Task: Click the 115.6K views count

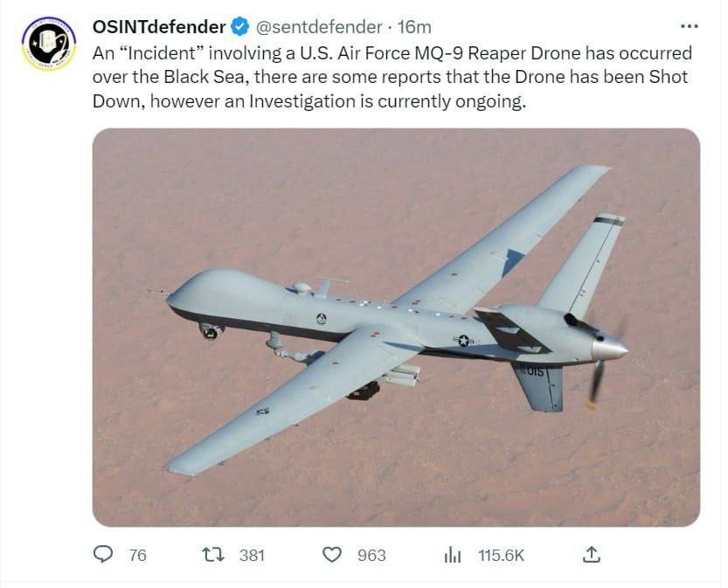Action: point(501,555)
